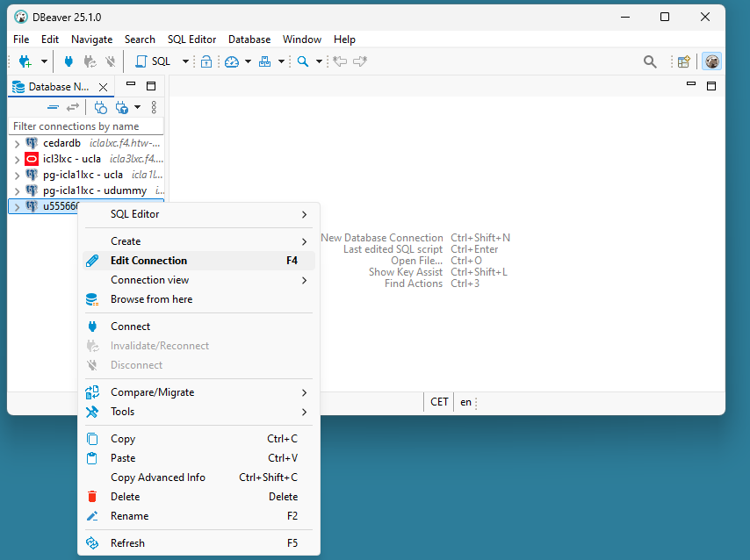Viewport: 750px width, 560px height.
Task: Choose Paste in the context menu
Action: [198, 458]
